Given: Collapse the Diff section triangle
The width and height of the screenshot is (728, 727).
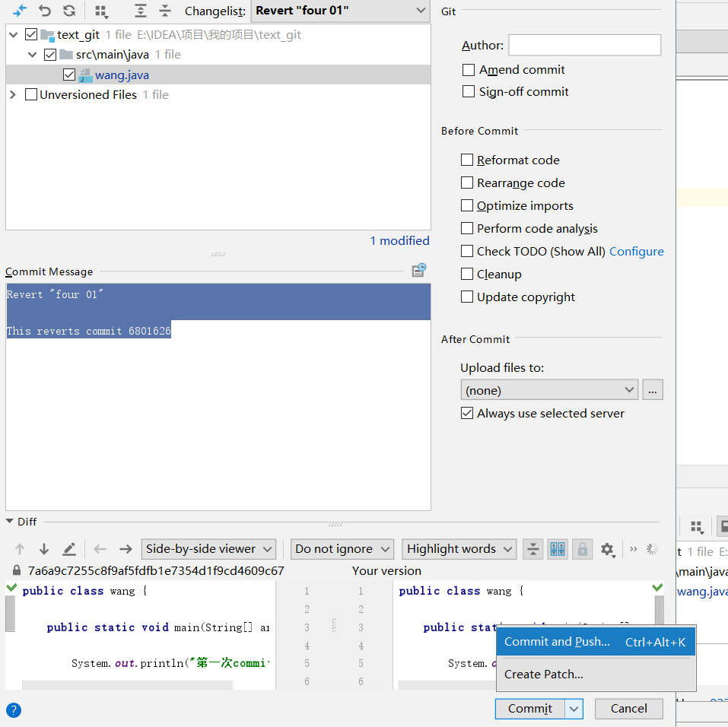Looking at the screenshot, I should [x=9, y=522].
